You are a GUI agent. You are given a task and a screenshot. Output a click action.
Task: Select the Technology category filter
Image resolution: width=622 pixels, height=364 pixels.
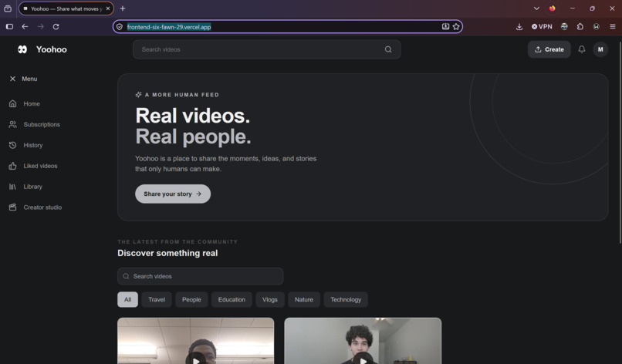tap(346, 299)
